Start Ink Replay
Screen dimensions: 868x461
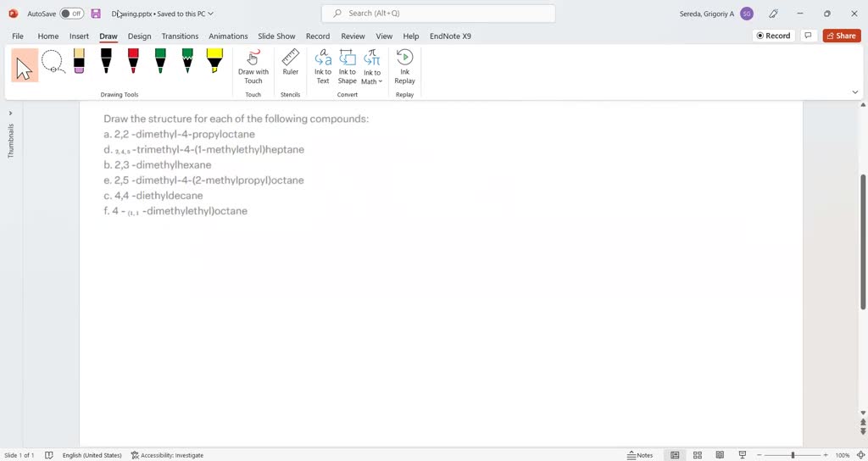coord(404,66)
